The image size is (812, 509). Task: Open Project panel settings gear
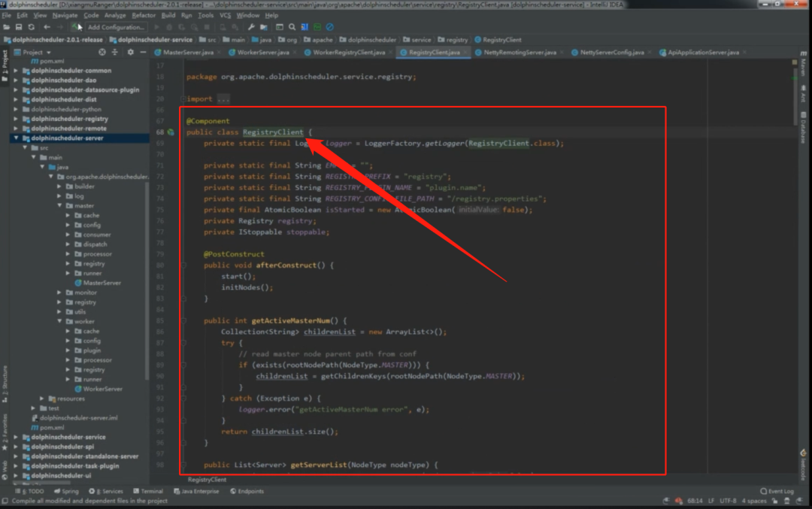pos(131,53)
